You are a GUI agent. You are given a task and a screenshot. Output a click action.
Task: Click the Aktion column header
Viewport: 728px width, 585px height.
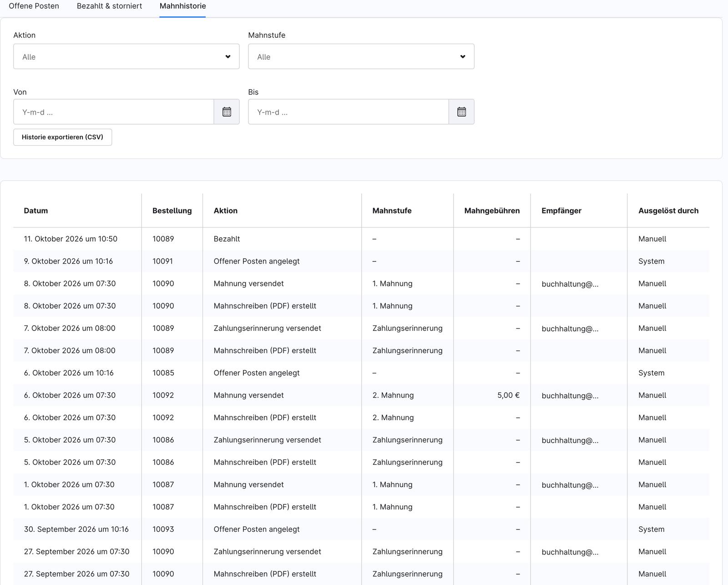click(226, 211)
